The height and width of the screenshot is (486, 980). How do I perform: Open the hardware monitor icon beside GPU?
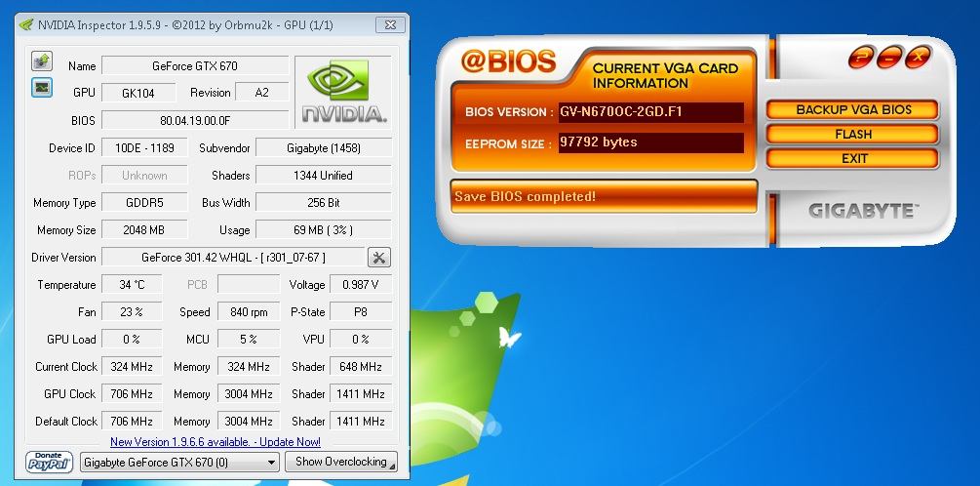[42, 87]
